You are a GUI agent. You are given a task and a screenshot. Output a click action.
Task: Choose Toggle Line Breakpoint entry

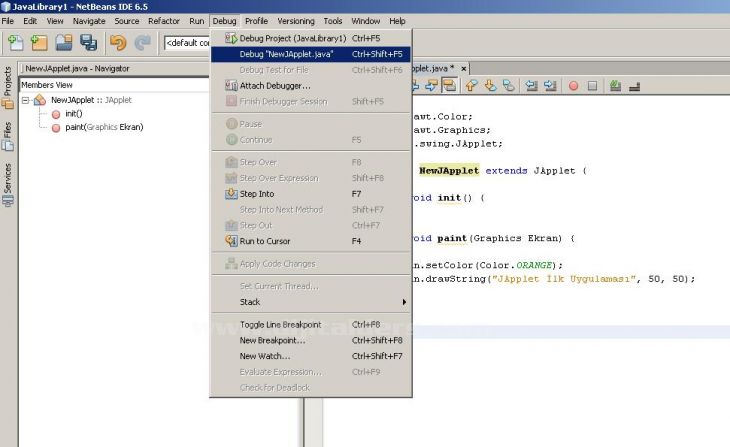coord(311,325)
